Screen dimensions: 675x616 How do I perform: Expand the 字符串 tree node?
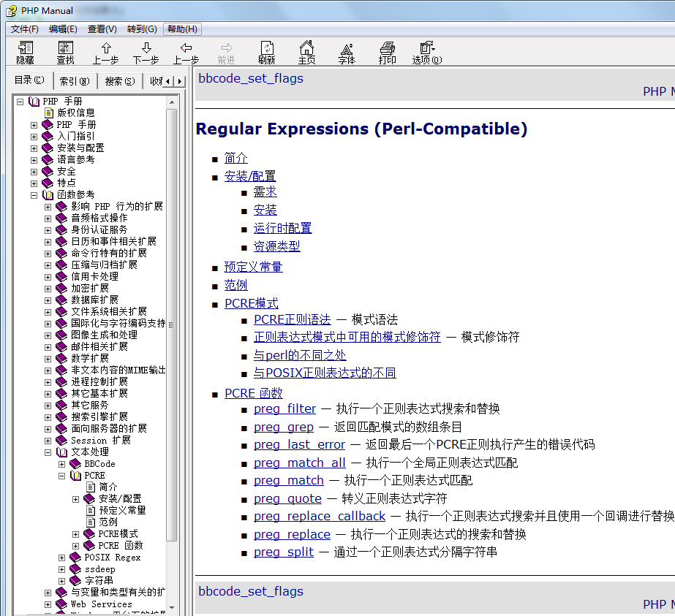[x=61, y=581]
